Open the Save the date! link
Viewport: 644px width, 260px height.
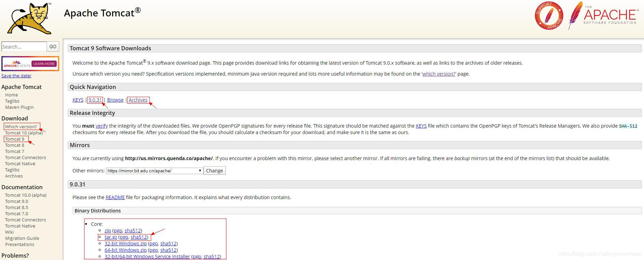pos(16,76)
